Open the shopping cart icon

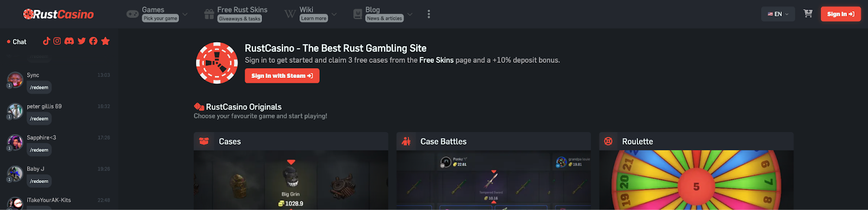(x=808, y=14)
